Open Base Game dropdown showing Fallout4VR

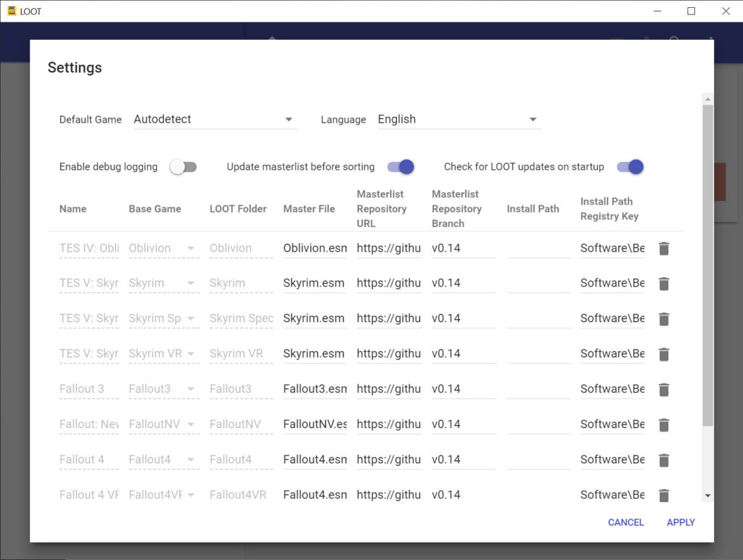[x=163, y=495]
